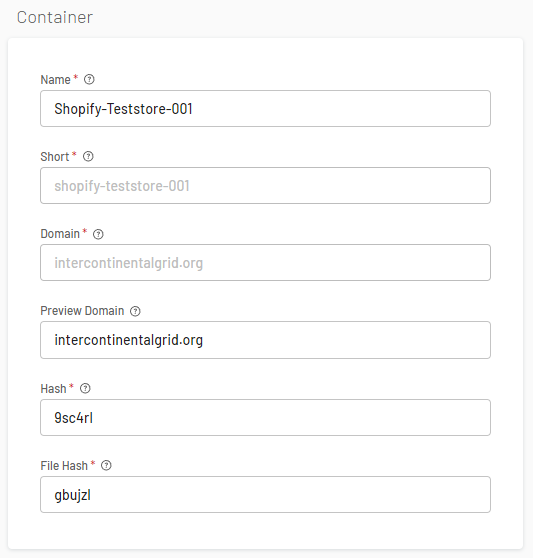Click the File Hash label
The width and height of the screenshot is (533, 558).
point(64,466)
